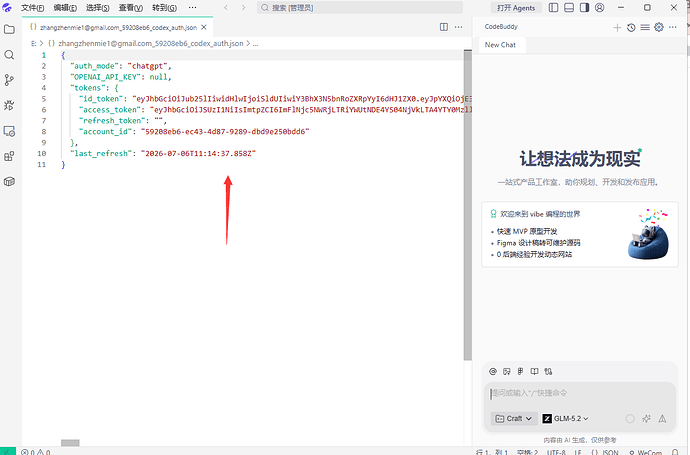Click the send triangle icon in chat box
Image resolution: width=690 pixels, height=455 pixels.
pos(662,418)
